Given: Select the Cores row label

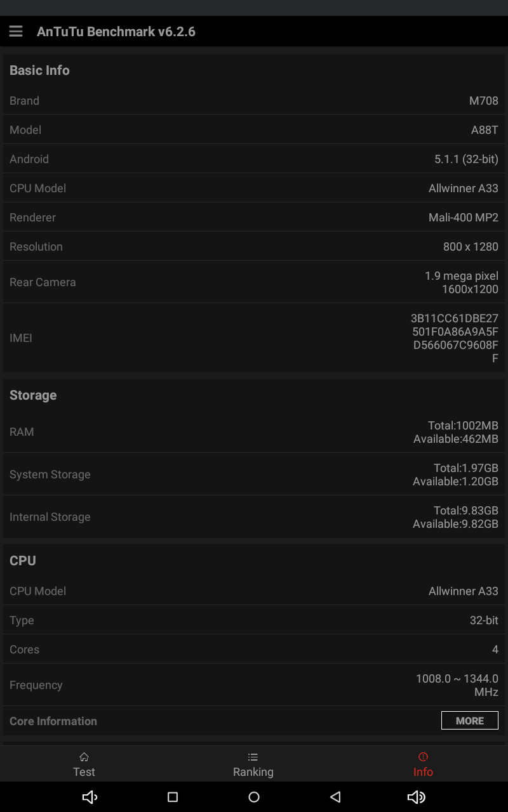Looking at the screenshot, I should tap(24, 650).
